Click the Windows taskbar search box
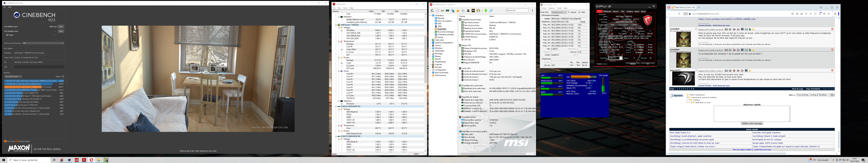868x163 pixels. pos(29,160)
